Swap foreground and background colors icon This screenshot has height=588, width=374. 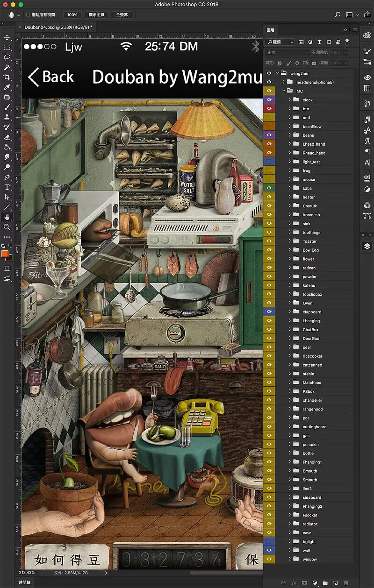(x=10, y=246)
